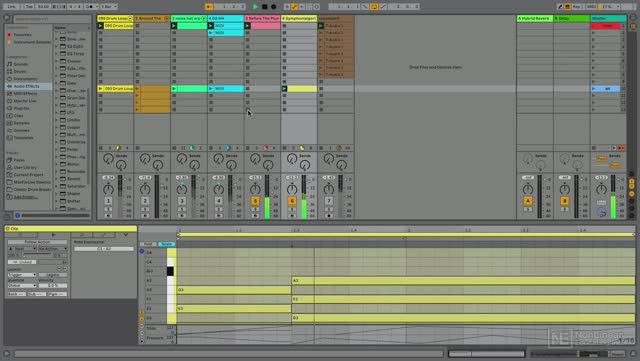Select the A Hybrid Reverb return track header
Screen dimensions: 640x361
[535, 18]
